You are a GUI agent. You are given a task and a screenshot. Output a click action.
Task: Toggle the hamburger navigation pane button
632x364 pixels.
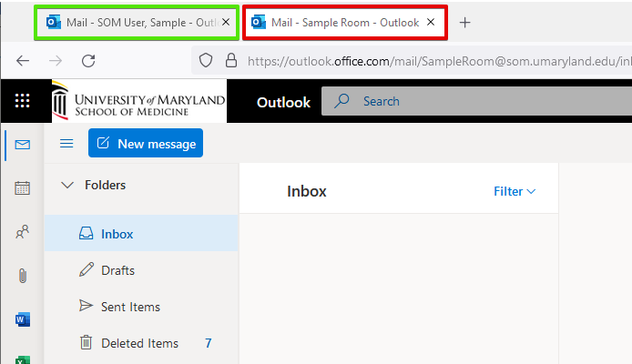click(x=66, y=144)
